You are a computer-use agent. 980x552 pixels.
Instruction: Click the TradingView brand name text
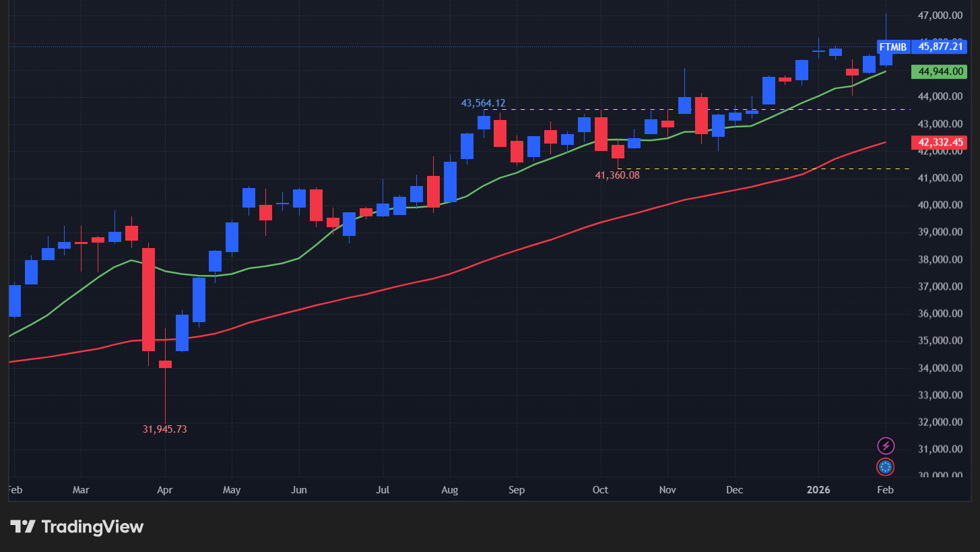coord(92,526)
